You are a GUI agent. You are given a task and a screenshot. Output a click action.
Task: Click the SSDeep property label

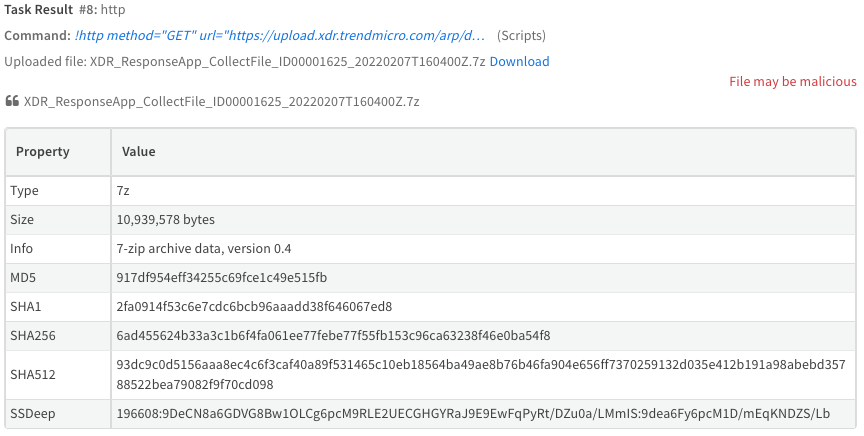pos(31,413)
